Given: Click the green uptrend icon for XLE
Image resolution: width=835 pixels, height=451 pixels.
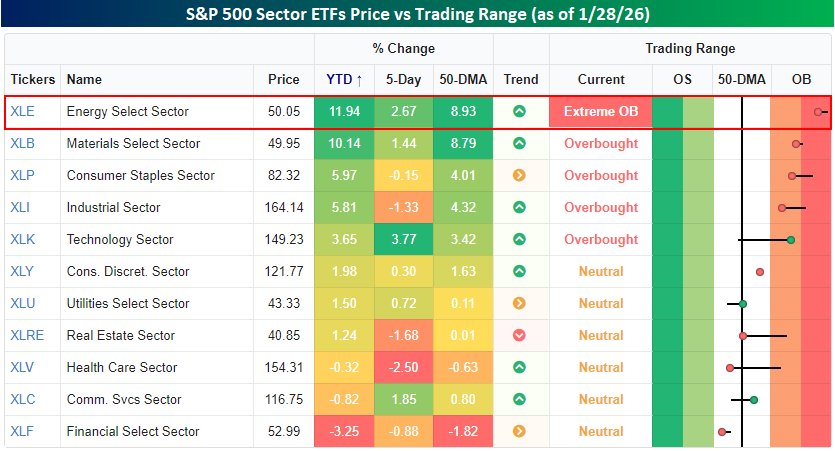Looking at the screenshot, I should (x=520, y=112).
